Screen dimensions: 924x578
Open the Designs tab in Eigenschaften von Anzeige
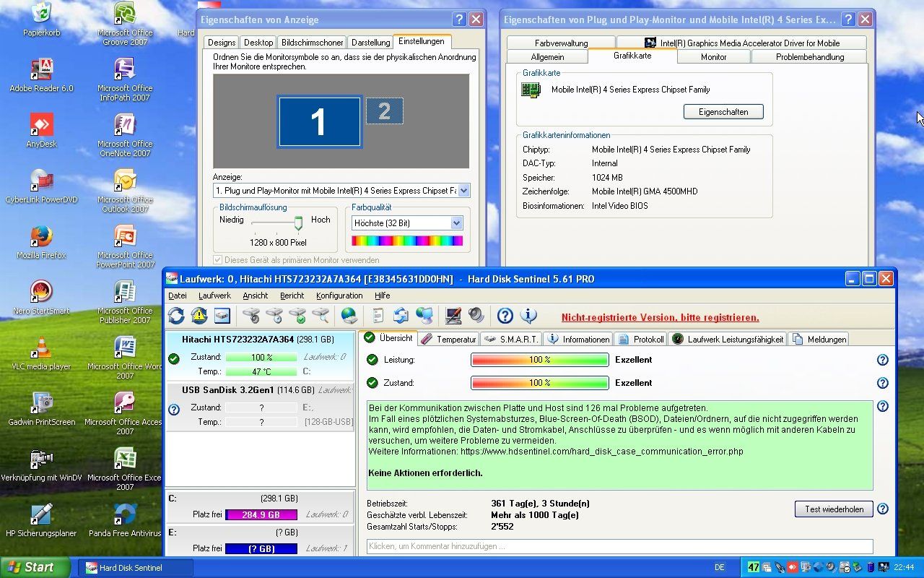(222, 43)
